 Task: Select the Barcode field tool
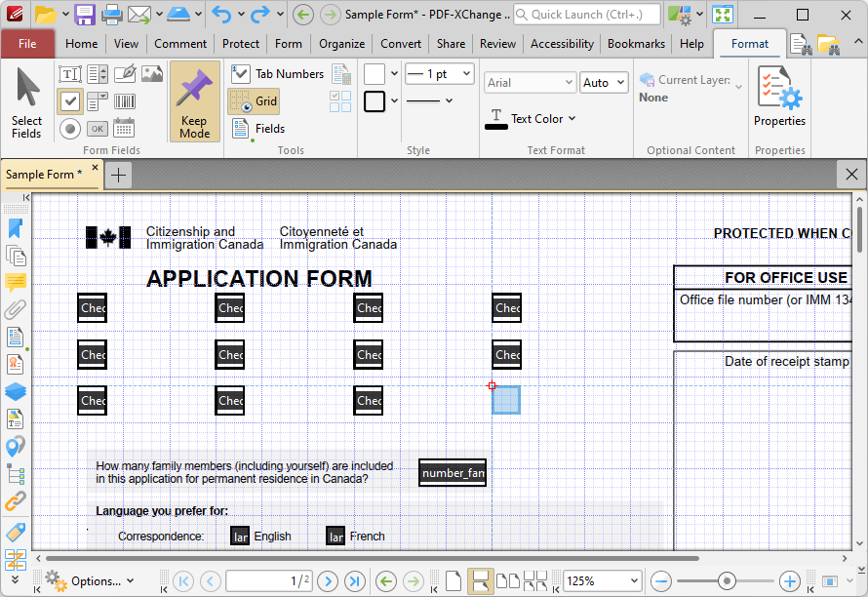[125, 101]
